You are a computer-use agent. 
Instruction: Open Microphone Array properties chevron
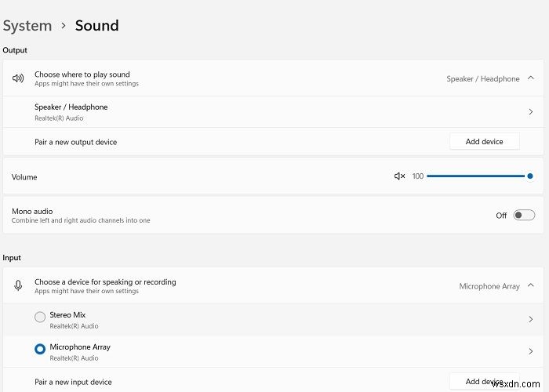pos(531,351)
